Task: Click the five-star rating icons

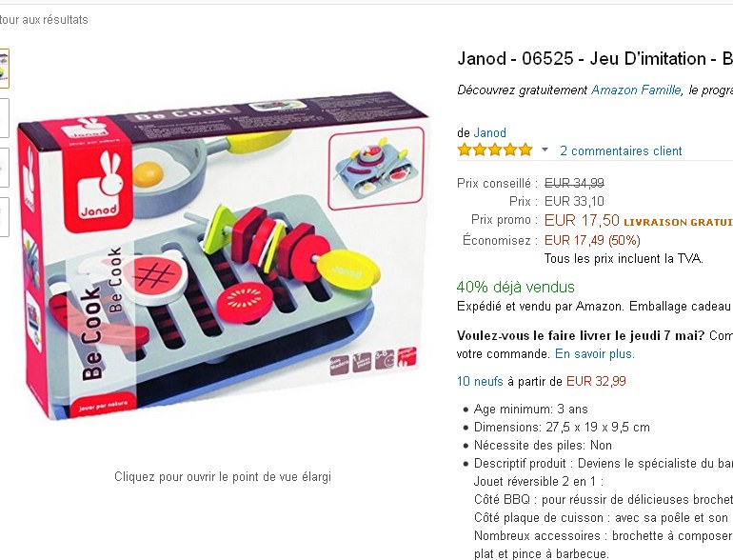Action: pyautogui.click(x=495, y=150)
